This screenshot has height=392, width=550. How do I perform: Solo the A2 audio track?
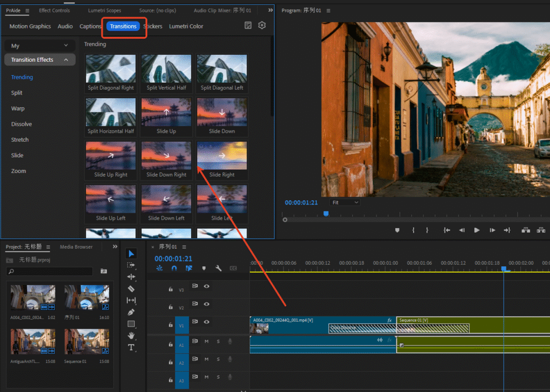219,359
